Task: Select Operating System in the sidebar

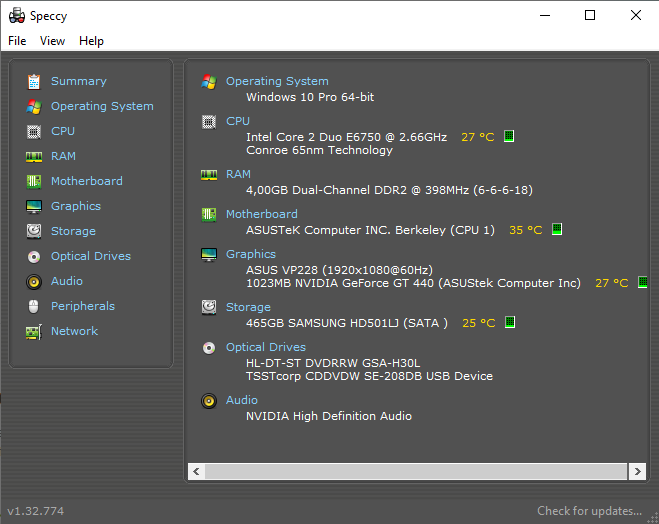Action: pos(102,106)
